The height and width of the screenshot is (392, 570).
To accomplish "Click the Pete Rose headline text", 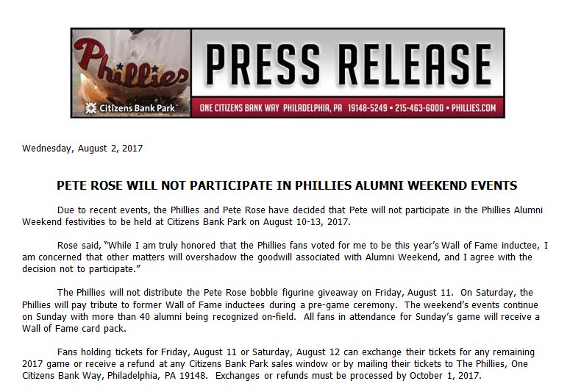I will click(287, 185).
